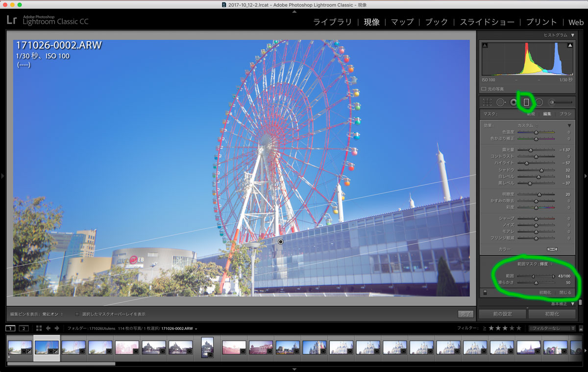The width and height of the screenshot is (588, 372).
Task: Select the vertical portrait thumbnail in filmstrip
Action: tap(208, 348)
